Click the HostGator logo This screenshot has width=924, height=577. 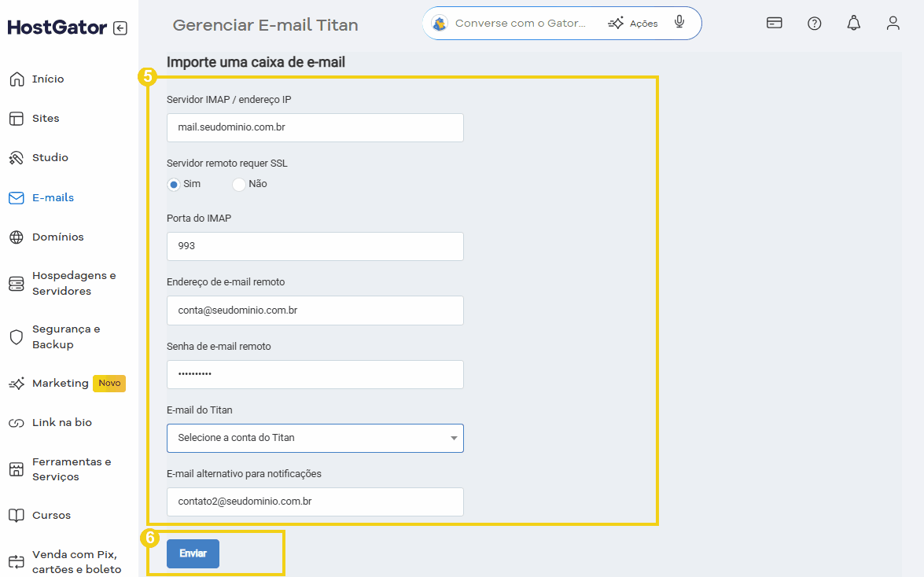pos(57,27)
